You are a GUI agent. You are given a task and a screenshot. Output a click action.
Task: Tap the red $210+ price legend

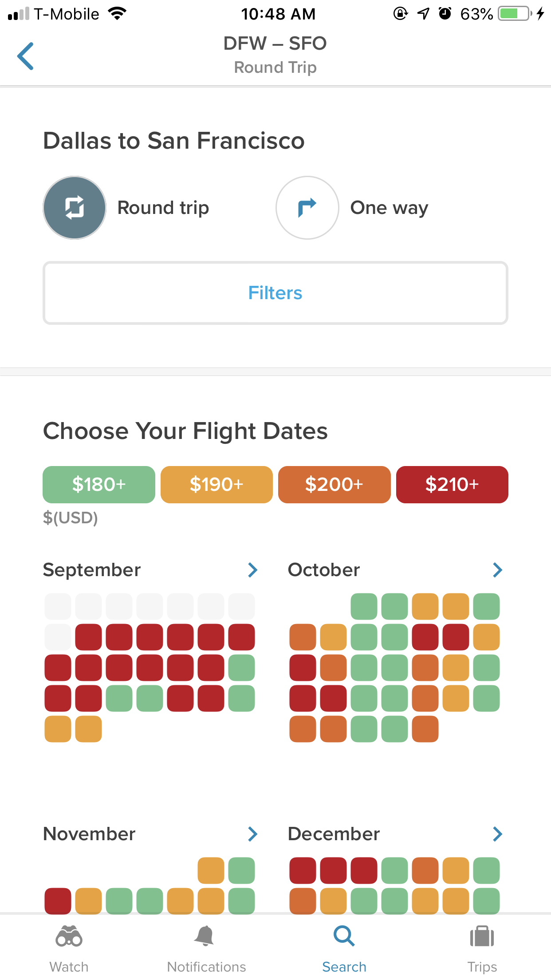(x=452, y=485)
